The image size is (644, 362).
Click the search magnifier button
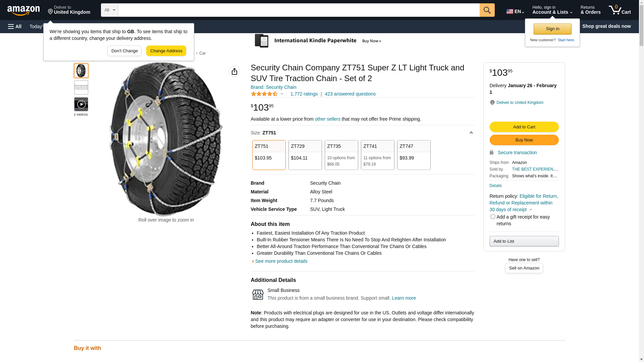[487, 10]
